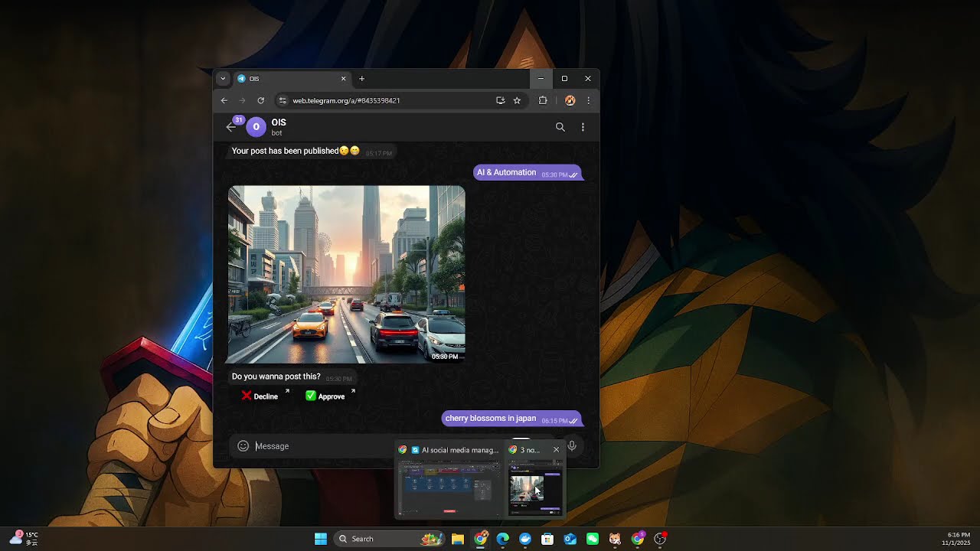
Task: Click the active Chrome taskbar icon
Action: tap(480, 539)
